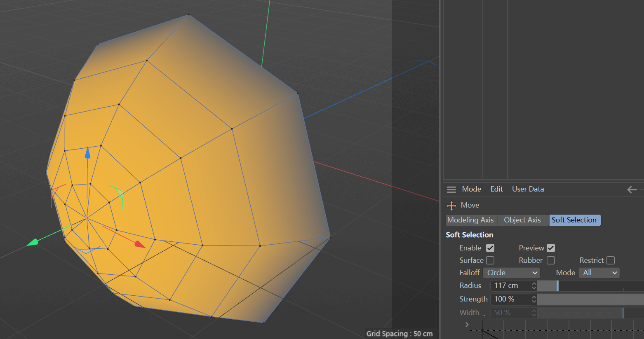Screen dimensions: 644x339
Task: Click the red X-axis arrow handle
Action: pyautogui.click(x=140, y=244)
